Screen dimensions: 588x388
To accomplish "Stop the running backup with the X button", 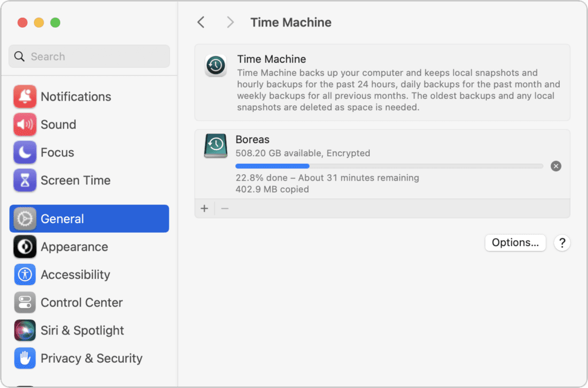I will (556, 166).
